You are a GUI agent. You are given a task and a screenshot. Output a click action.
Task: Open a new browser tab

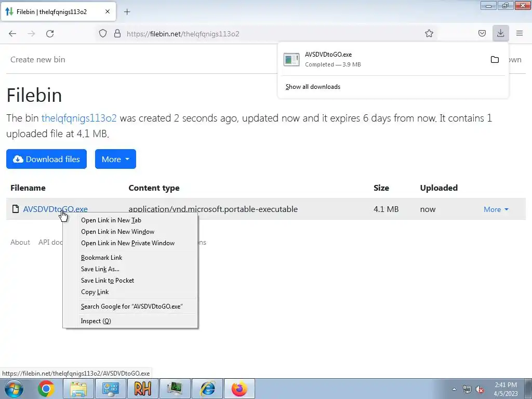click(127, 12)
